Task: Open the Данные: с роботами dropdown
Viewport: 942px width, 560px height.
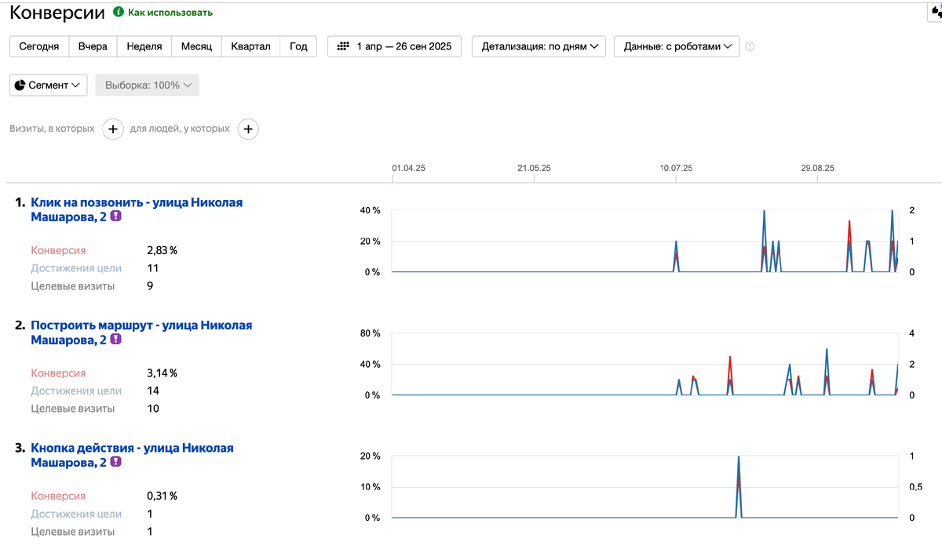Action: click(677, 46)
